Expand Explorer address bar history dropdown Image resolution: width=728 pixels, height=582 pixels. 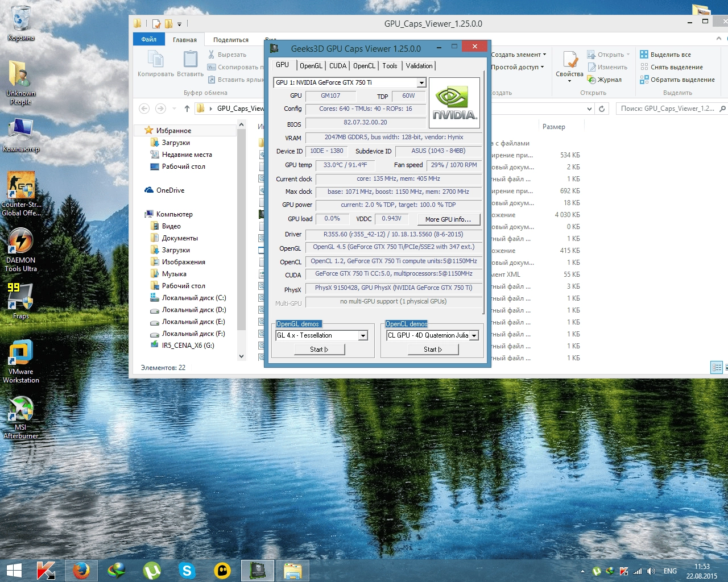click(589, 108)
